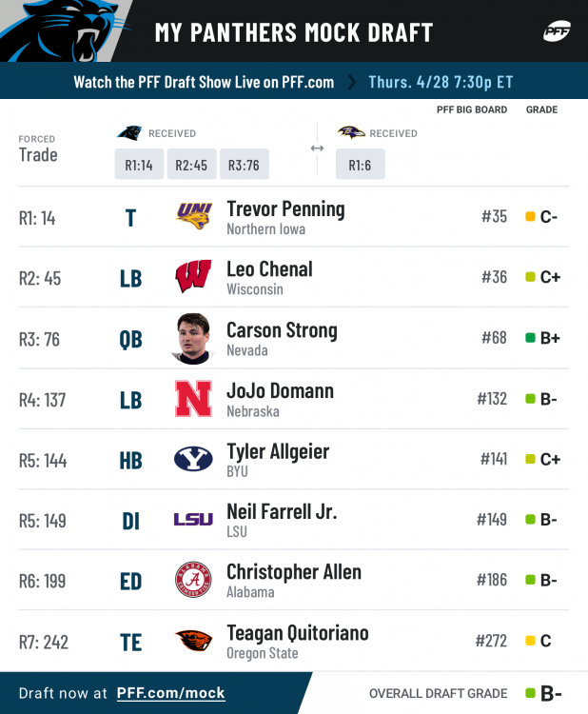
Task: Click the green B+ grade dot
Action: click(530, 338)
